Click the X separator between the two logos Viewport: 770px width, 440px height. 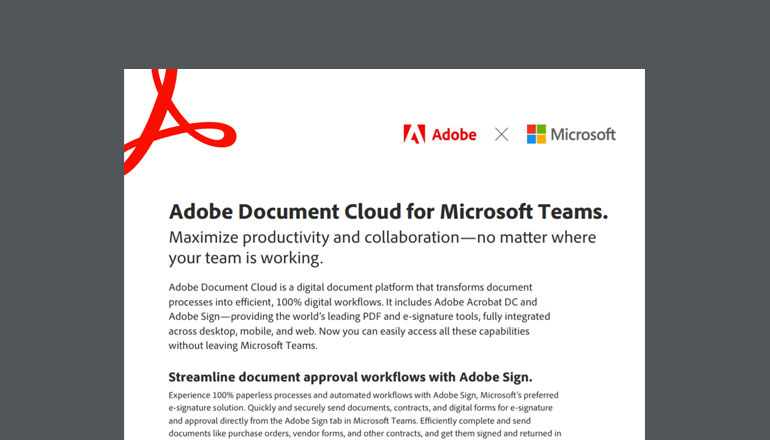(501, 134)
